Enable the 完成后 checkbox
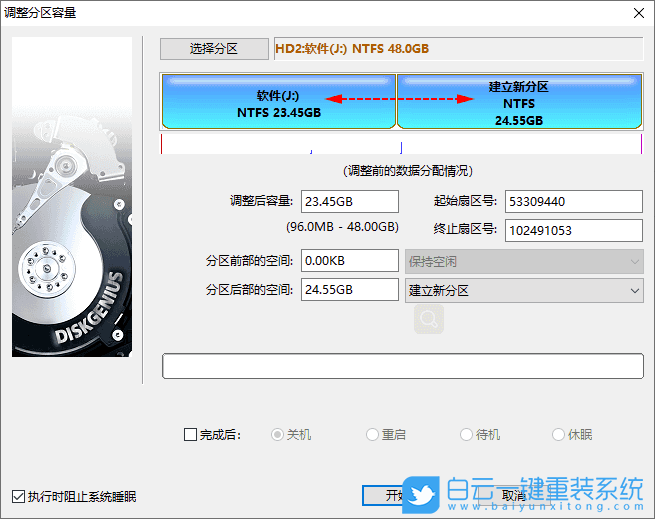 pos(191,435)
